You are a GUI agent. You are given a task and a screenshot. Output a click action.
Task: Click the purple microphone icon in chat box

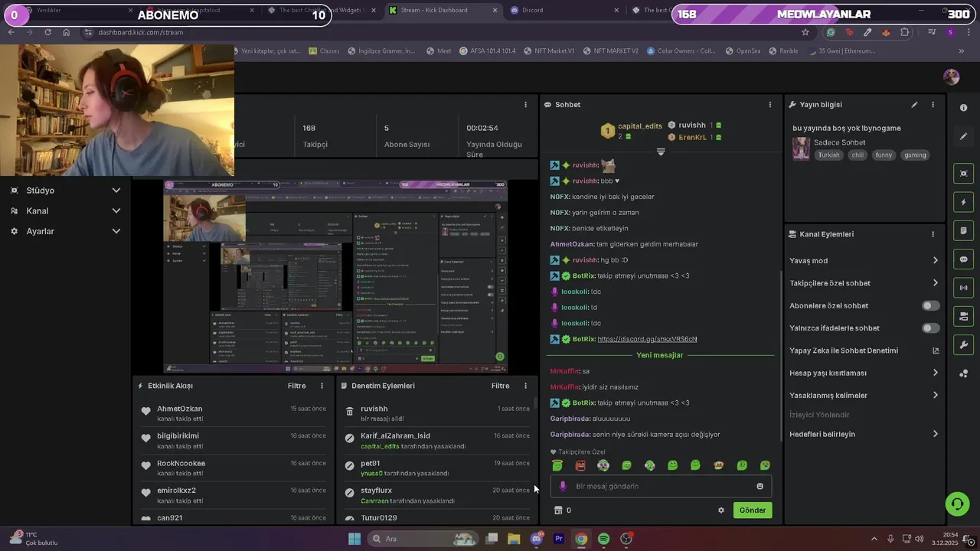563,486
